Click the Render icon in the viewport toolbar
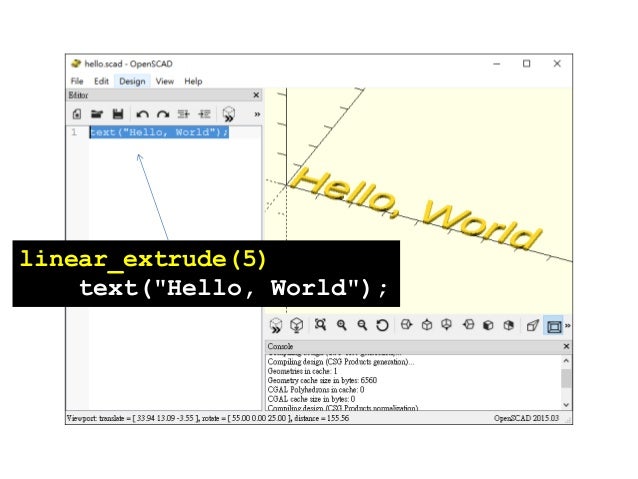 pos(297,325)
